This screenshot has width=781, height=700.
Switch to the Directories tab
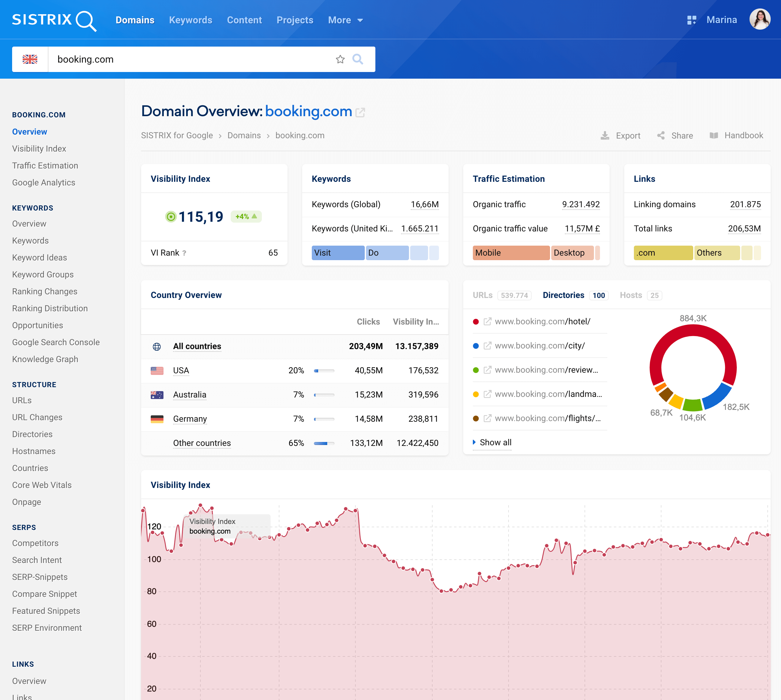pos(575,295)
